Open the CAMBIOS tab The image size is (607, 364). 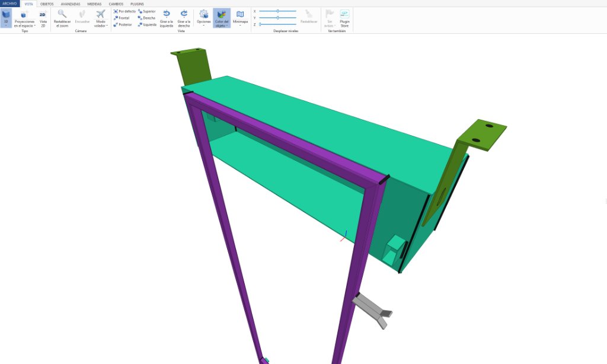click(x=116, y=4)
